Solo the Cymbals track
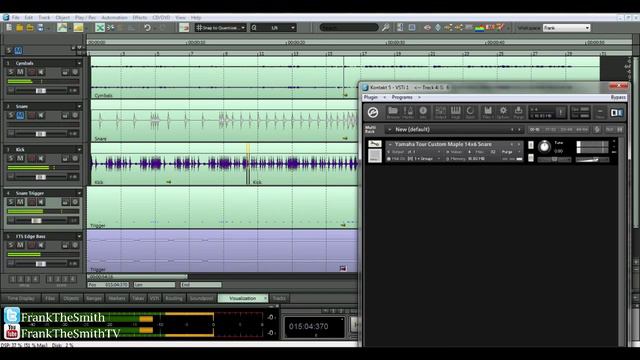 pos(11,72)
